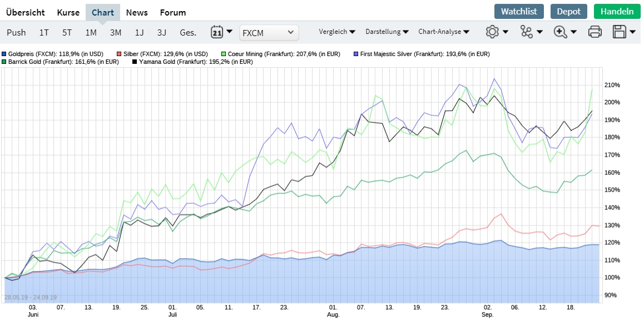Image resolution: width=644 pixels, height=321 pixels.
Task: Click the green Handeln button
Action: click(x=617, y=12)
